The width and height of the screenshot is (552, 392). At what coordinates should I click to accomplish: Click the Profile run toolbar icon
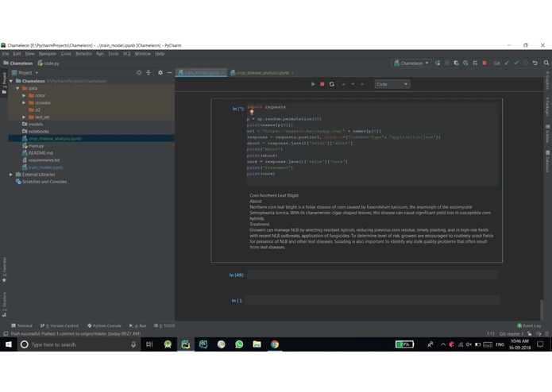point(465,63)
